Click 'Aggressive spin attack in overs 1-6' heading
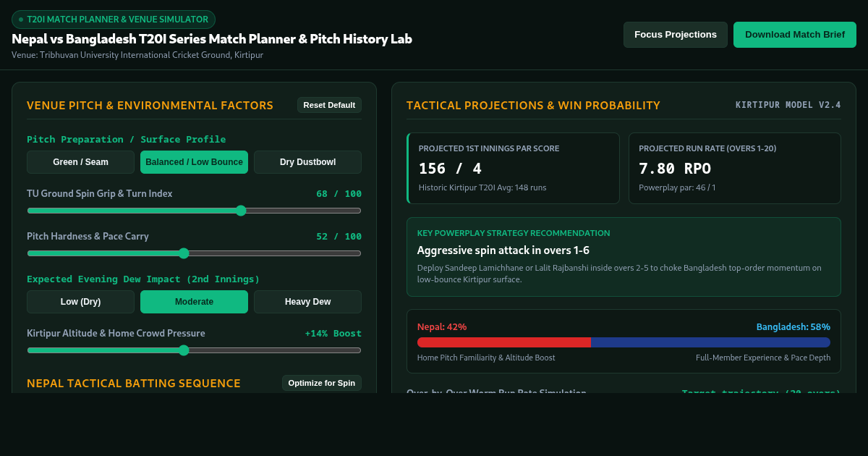This screenshot has width=868, height=456. click(503, 250)
